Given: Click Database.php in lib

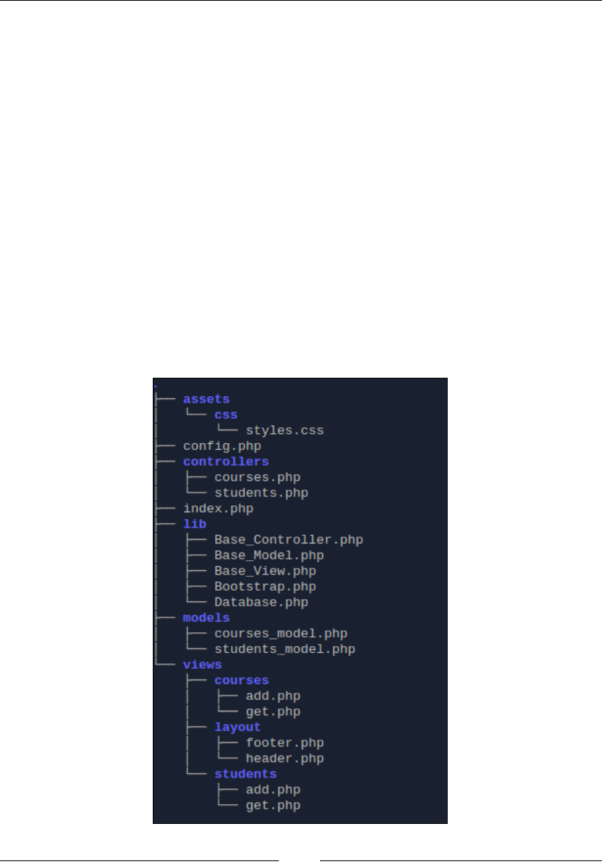Looking at the screenshot, I should click(261, 602).
